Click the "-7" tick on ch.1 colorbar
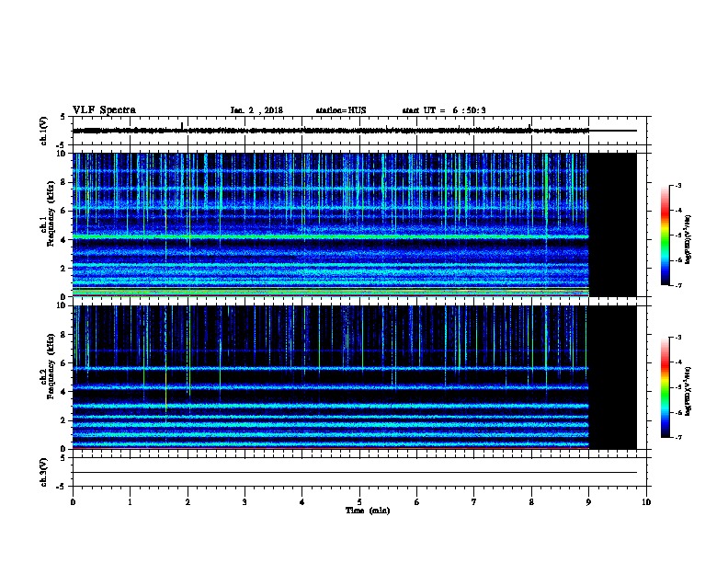The image size is (728, 563). (678, 285)
